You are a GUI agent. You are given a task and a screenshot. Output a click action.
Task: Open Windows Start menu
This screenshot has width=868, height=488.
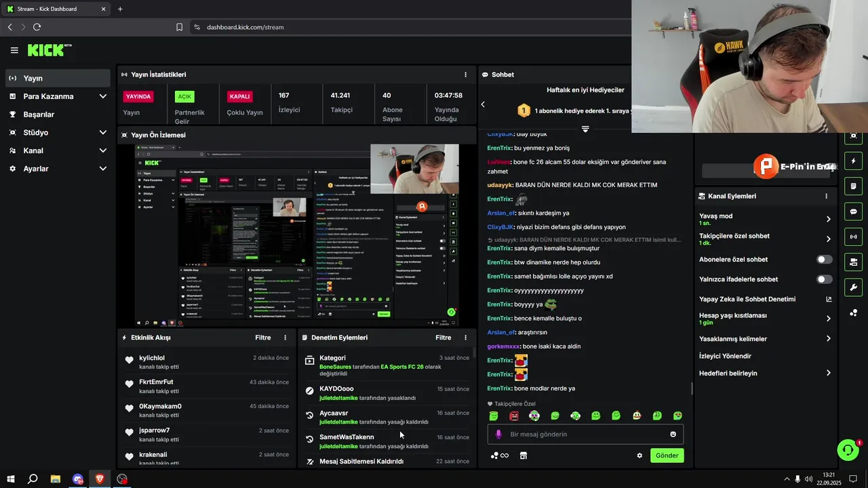click(x=10, y=479)
